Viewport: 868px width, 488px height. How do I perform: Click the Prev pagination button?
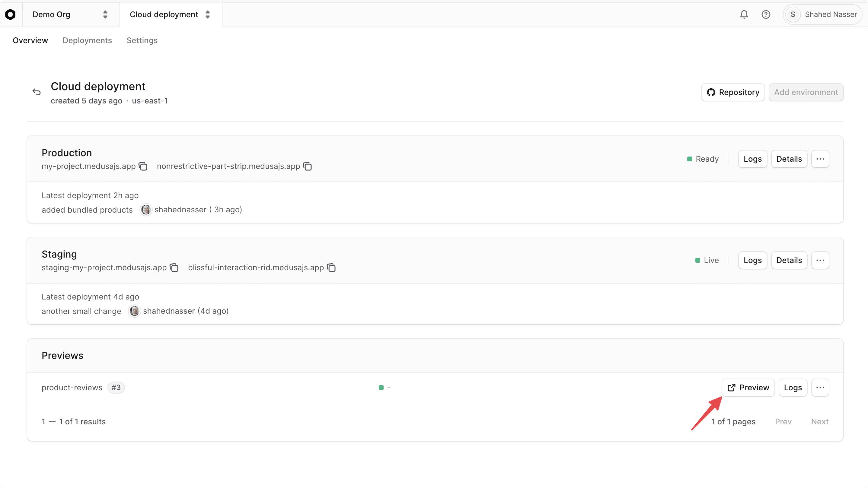click(x=783, y=422)
